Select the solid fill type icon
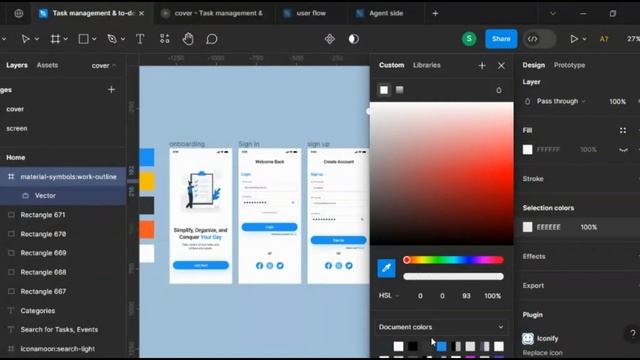 pyautogui.click(x=384, y=90)
